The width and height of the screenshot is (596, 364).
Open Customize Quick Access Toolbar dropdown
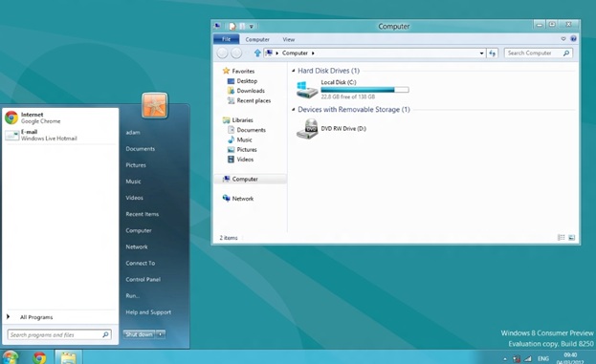pyautogui.click(x=252, y=27)
